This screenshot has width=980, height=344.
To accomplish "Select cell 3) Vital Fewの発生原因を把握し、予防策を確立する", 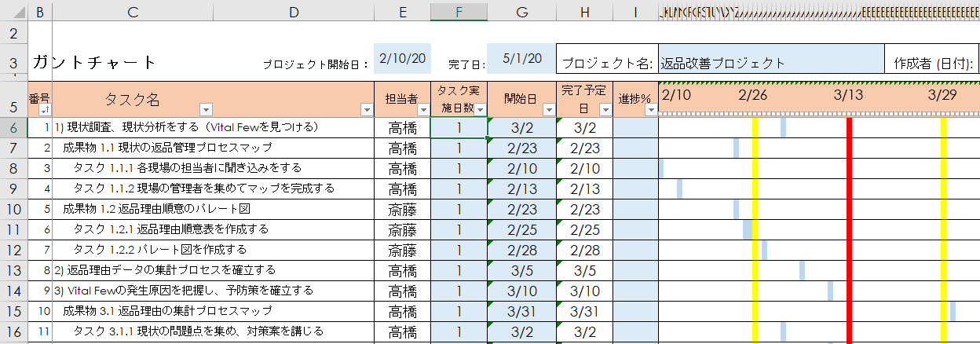I will click(x=213, y=291).
